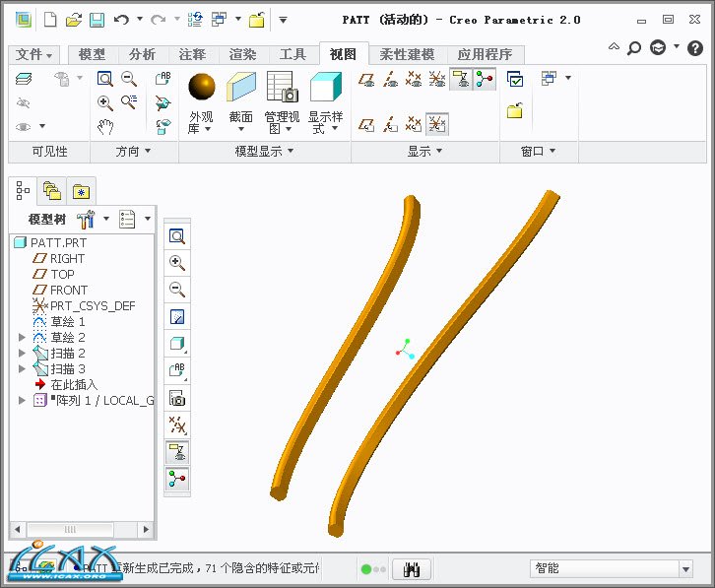Screen dimensions: 715x588
Task: Open the Appearance Gallery sphere
Action: pyautogui.click(x=202, y=87)
